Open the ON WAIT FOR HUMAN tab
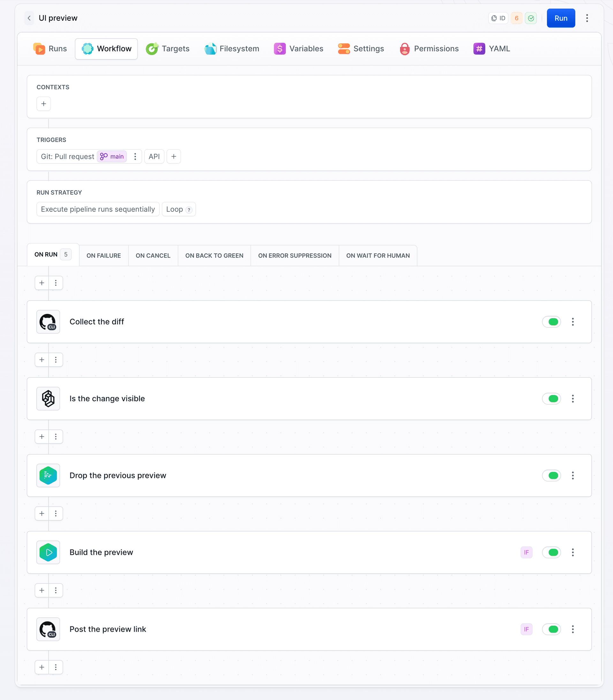613x700 pixels. click(378, 256)
